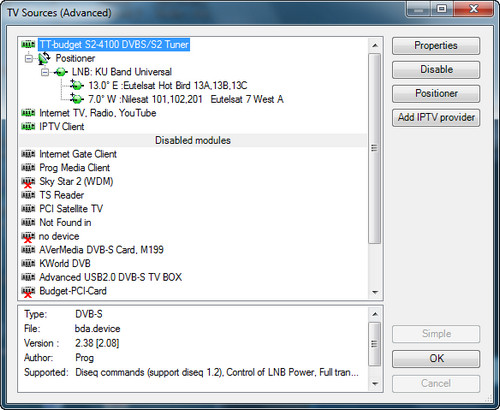
Task: Click up arrow of source list scrollbar
Action: (375, 46)
